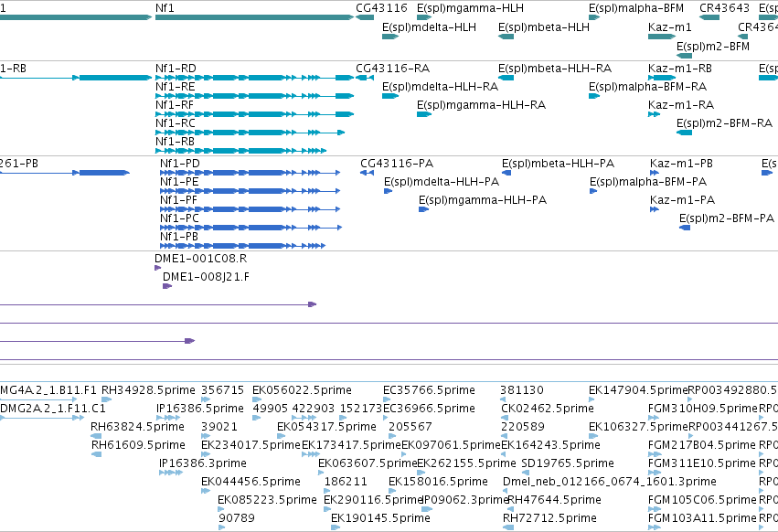Select the Nf1 gene bar

[x=254, y=17]
